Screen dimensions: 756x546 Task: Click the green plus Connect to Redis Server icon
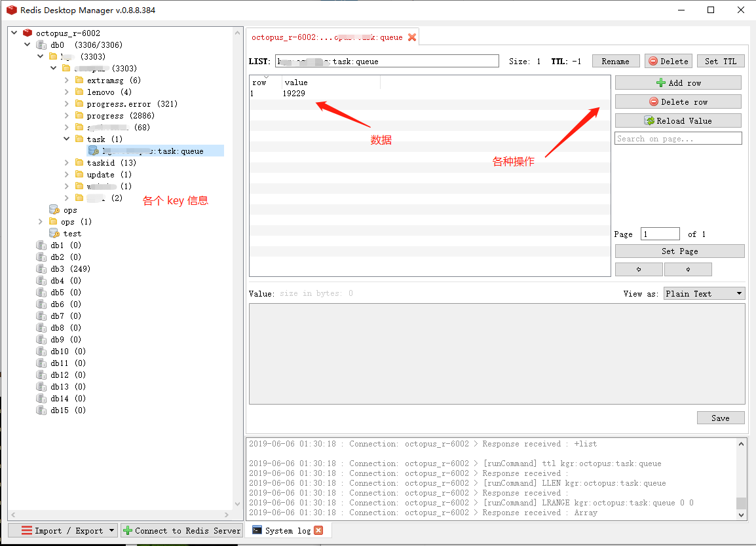pyautogui.click(x=128, y=530)
